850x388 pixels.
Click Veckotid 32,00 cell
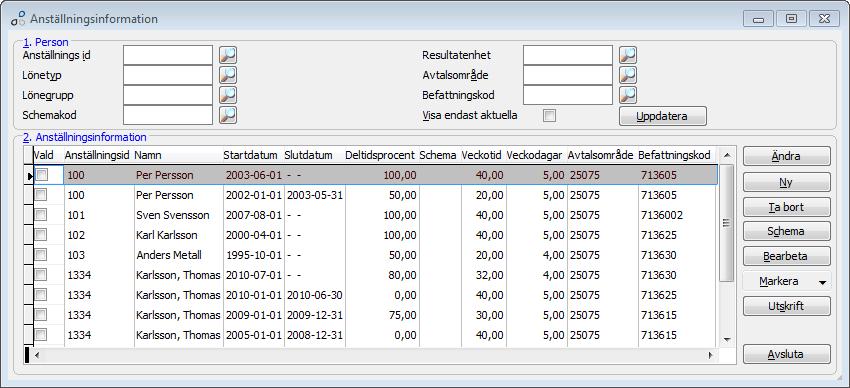(x=484, y=275)
